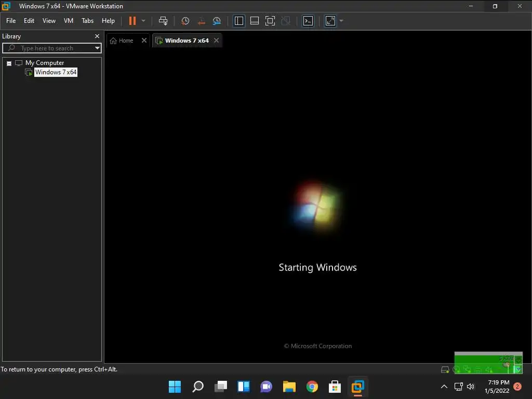This screenshot has height=399, width=532.
Task: Restore down the VMware Workstation window
Action: click(x=495, y=6)
